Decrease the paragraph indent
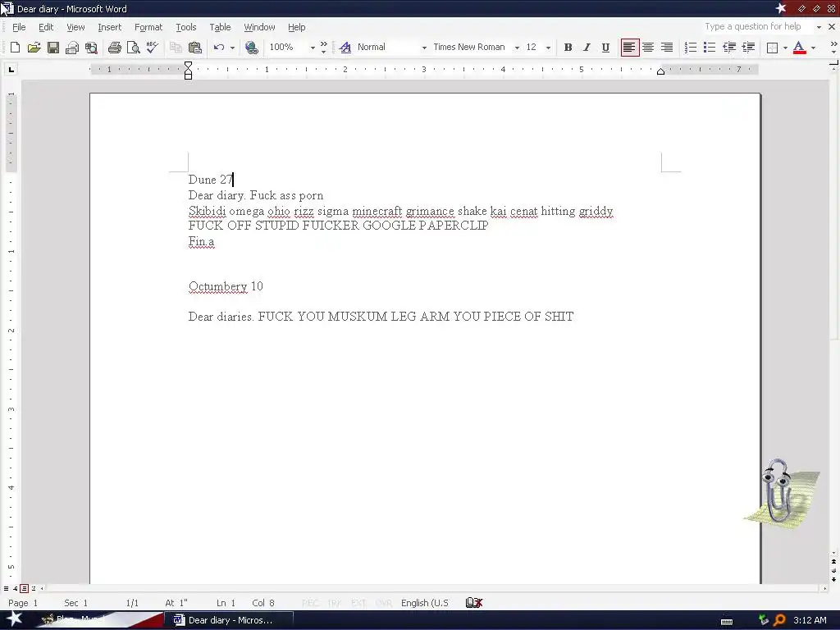 pyautogui.click(x=729, y=48)
